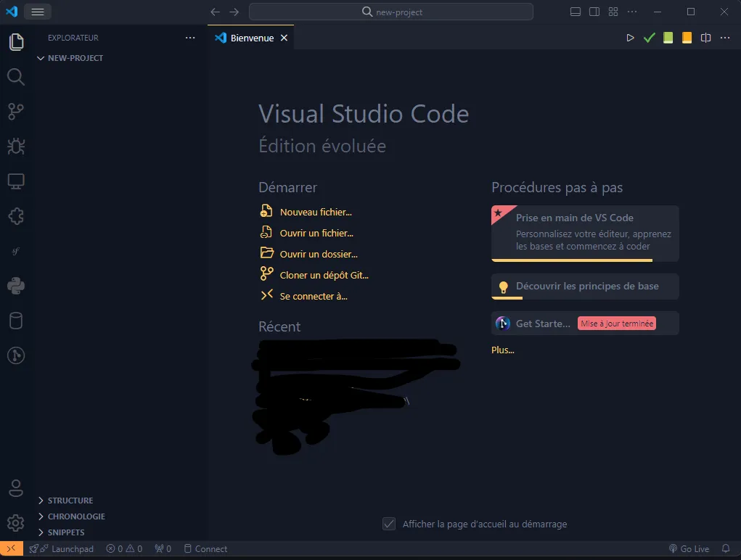
Task: Click the Launchpad status bar item
Action: 62,548
